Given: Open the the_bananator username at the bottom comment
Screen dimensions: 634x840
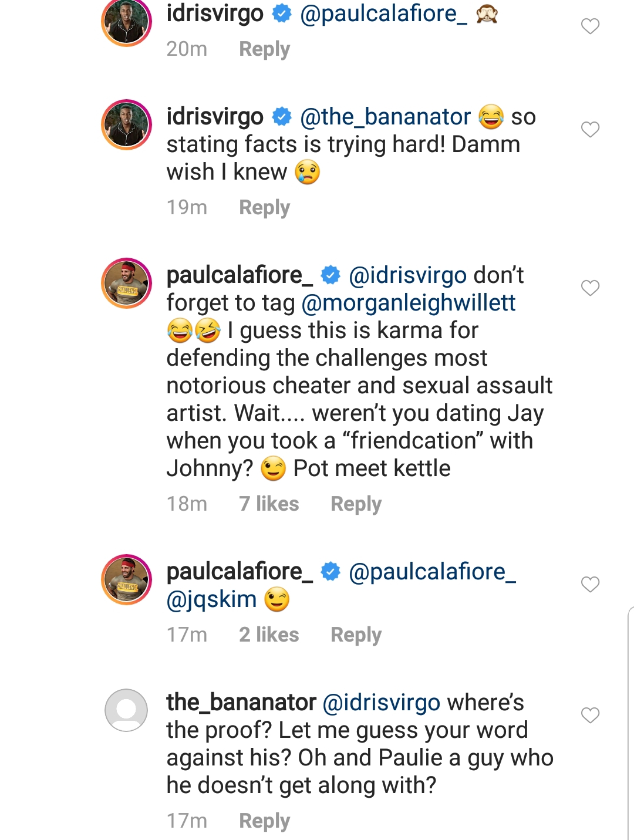Looking at the screenshot, I should pos(241,702).
